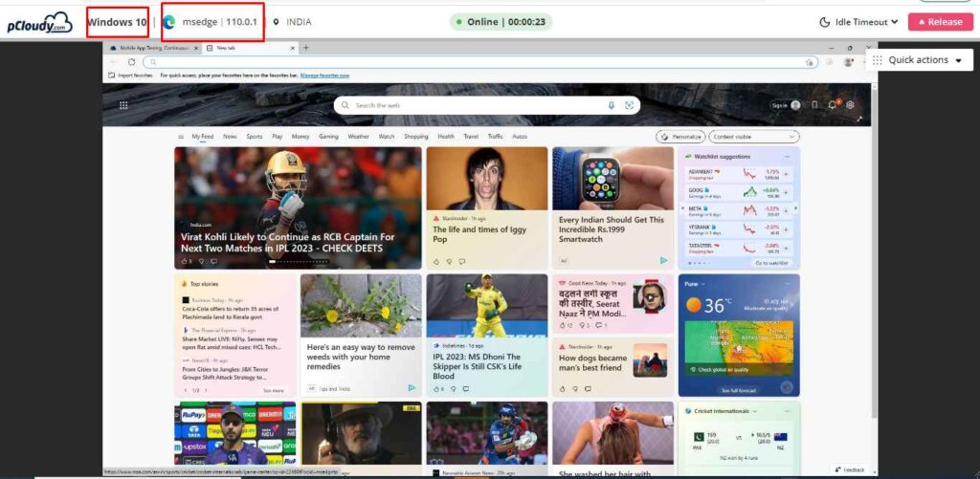Click the voice search microphone icon

(x=612, y=105)
